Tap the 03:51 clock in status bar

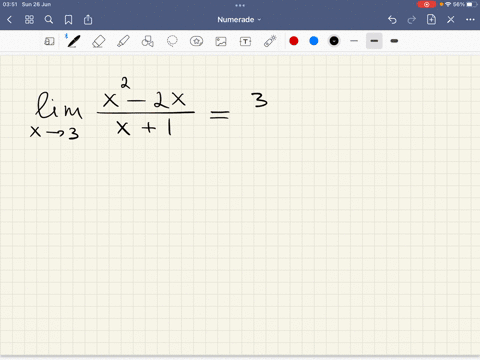pos(10,4)
